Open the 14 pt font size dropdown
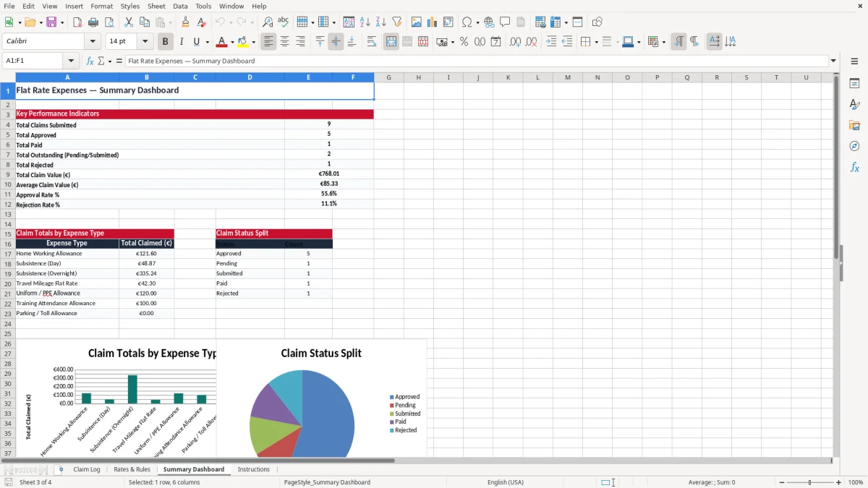This screenshot has height=488, width=868. pyautogui.click(x=145, y=42)
